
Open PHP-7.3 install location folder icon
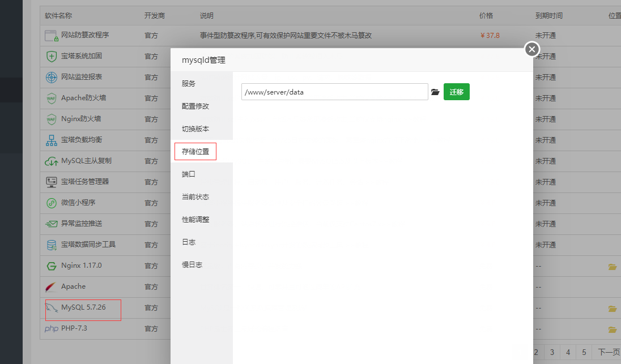coord(613,329)
